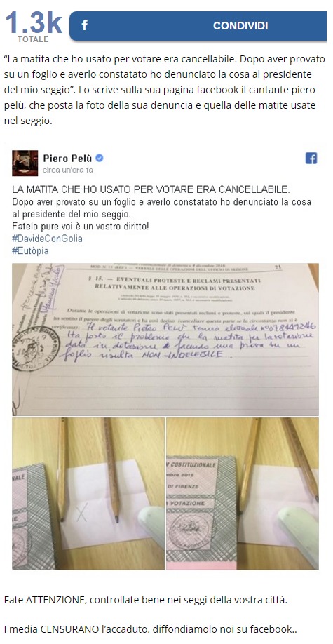Click the TOTALE label under the counter
Screen dimensions: 333x644
point(33,39)
